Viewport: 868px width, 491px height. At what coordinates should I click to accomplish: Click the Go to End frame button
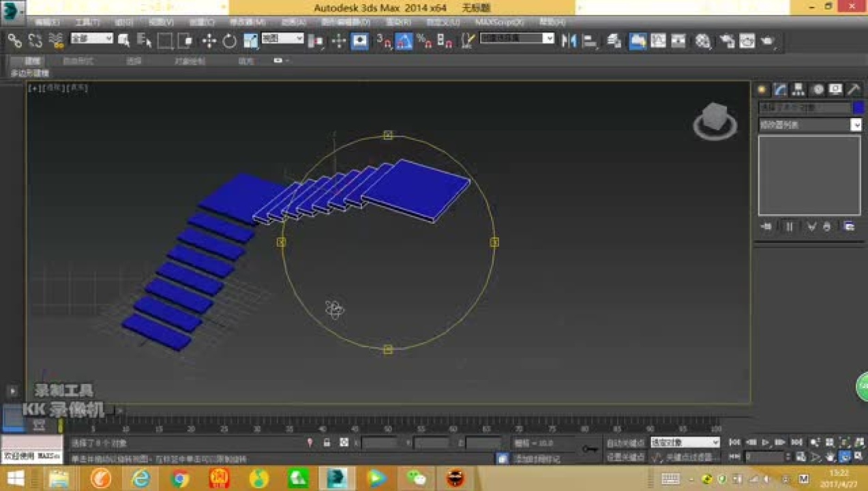[x=797, y=441]
